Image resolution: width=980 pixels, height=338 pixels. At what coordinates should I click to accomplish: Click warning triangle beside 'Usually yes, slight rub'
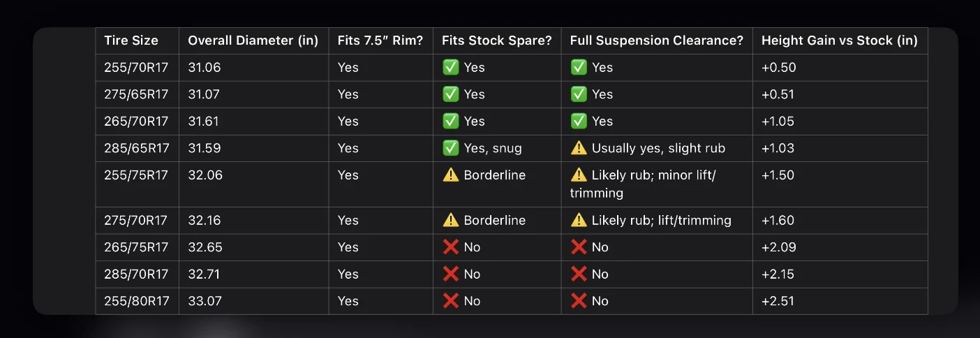[x=579, y=148]
